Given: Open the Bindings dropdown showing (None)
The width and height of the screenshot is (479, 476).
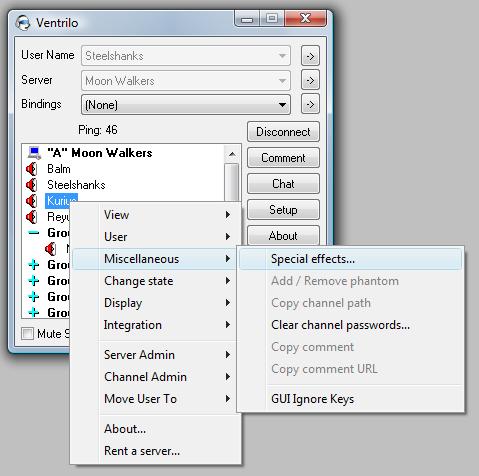Looking at the screenshot, I should pos(186,105).
